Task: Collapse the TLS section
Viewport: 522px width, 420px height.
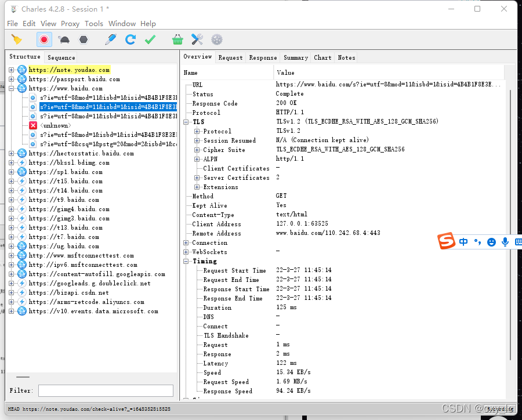Action: point(186,122)
